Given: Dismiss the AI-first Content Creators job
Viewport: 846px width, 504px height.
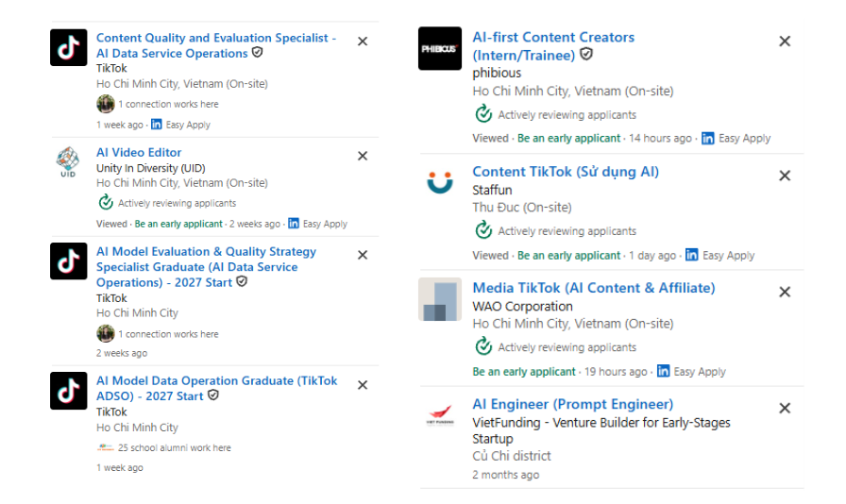Looking at the screenshot, I should point(785,41).
